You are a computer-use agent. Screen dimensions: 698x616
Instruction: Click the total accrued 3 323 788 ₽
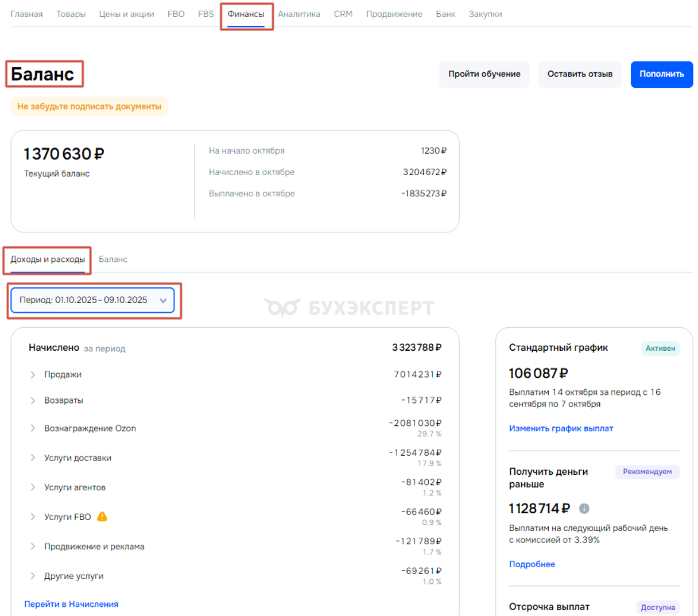pos(417,347)
